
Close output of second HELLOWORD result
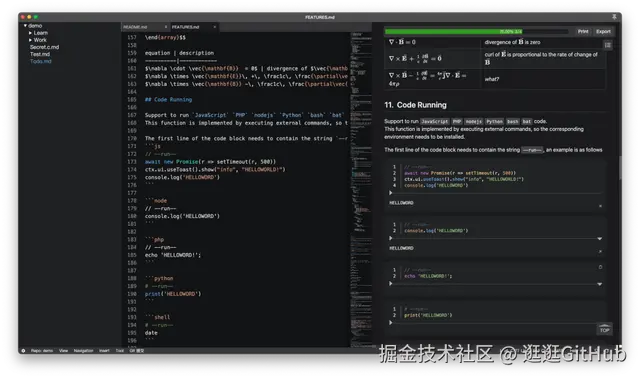click(x=600, y=251)
